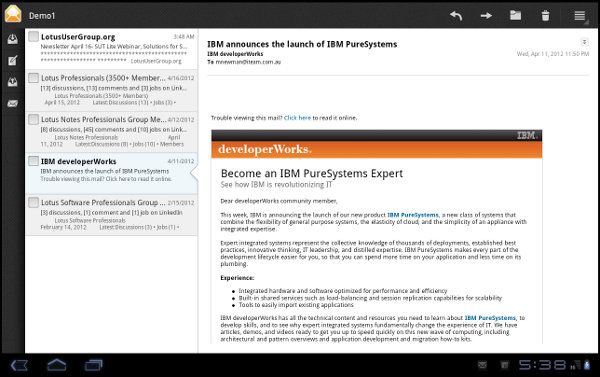
Task: Check the battery icon in status bar
Action: tap(587, 365)
